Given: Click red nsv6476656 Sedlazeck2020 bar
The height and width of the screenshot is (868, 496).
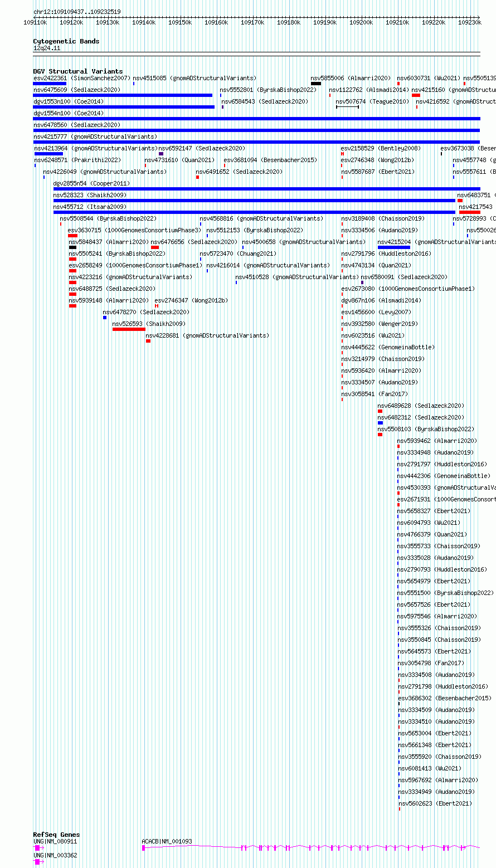Looking at the screenshot, I should click(x=155, y=247).
